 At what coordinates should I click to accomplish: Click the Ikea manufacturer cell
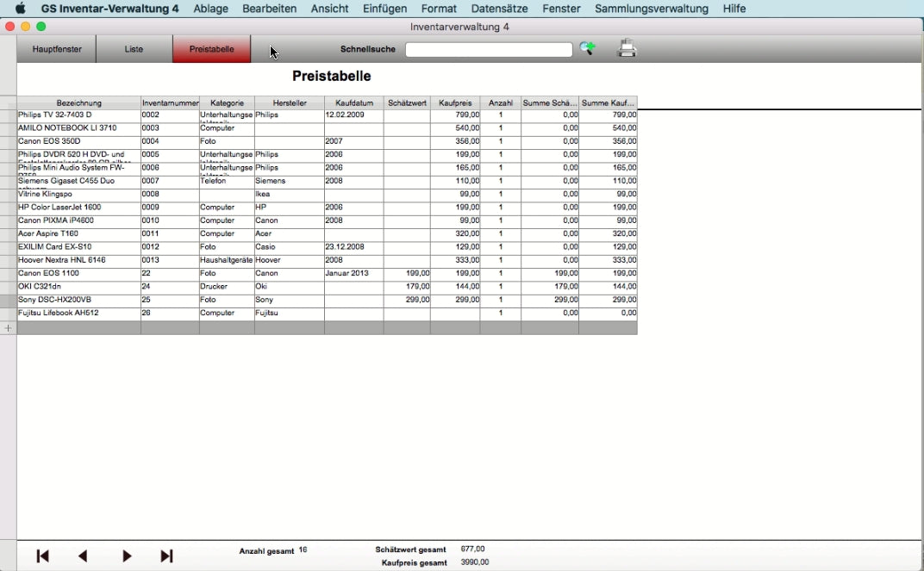(x=290, y=195)
